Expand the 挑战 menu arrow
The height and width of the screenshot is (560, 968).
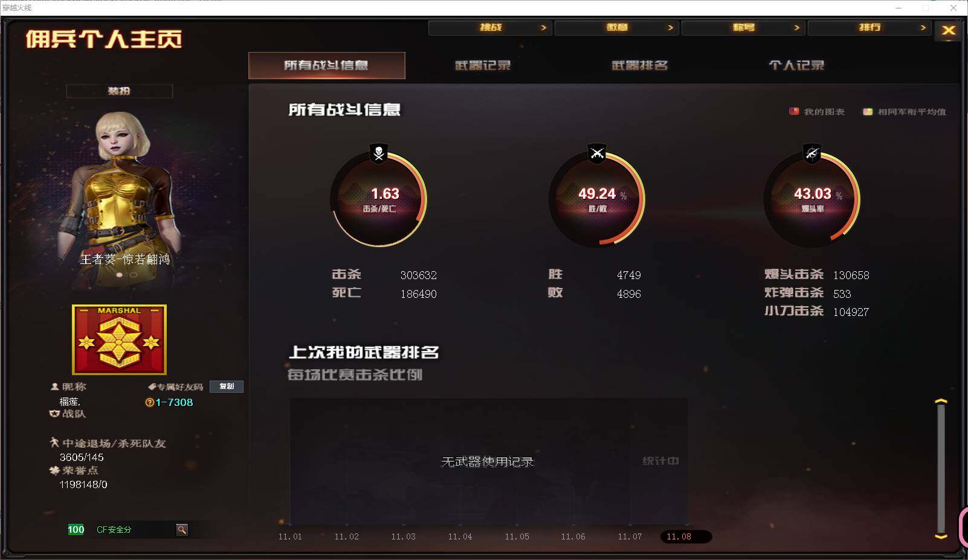click(x=543, y=28)
